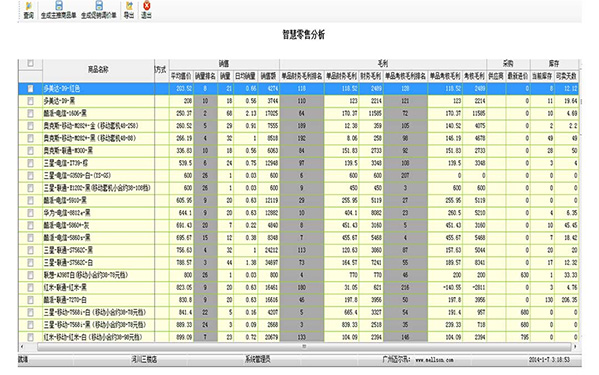This screenshot has height=375, width=599.
Task: Click the 查询 query toolbar icon
Action: 29,10
